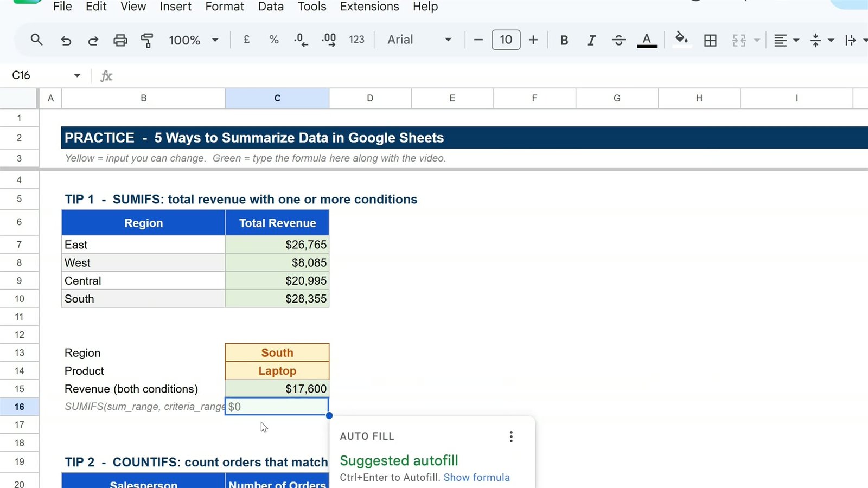Open the Data menu
Screen dimensions: 868x488
coord(271,7)
